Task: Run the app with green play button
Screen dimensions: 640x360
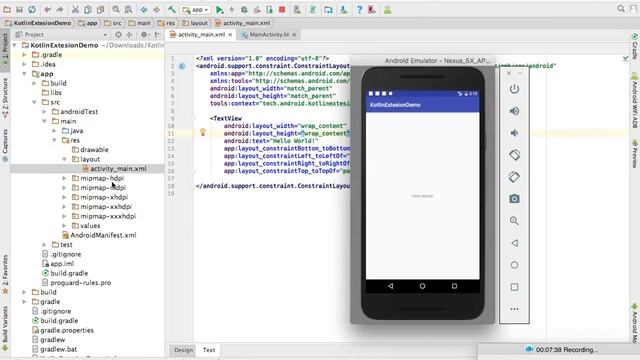Action: pos(219,9)
